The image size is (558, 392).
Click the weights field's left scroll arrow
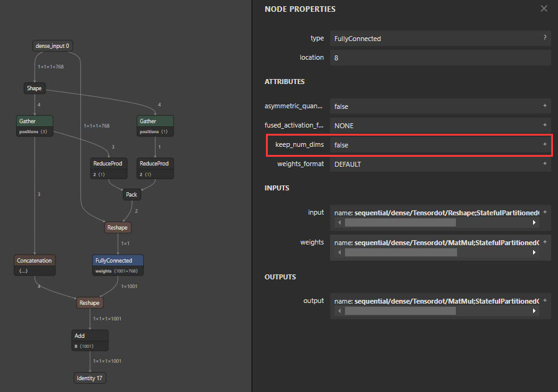pos(339,252)
